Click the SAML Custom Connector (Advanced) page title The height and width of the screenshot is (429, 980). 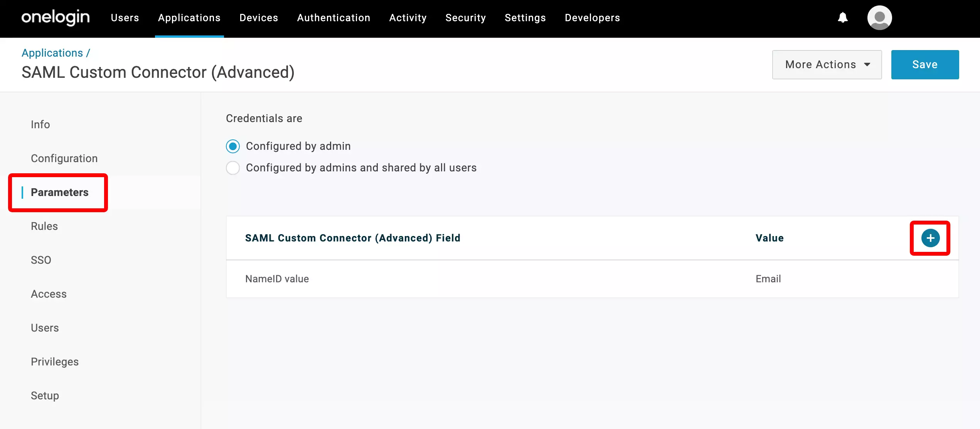(x=158, y=72)
